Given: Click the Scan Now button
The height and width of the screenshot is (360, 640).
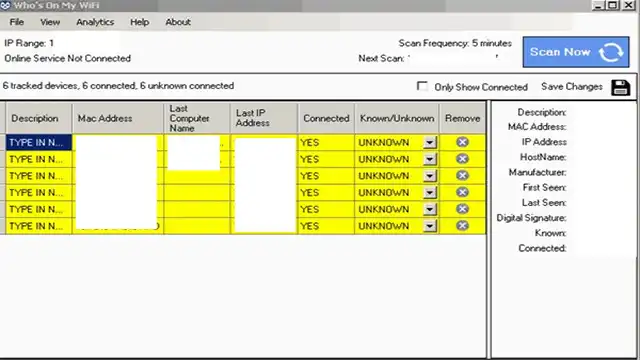Looking at the screenshot, I should point(576,52).
